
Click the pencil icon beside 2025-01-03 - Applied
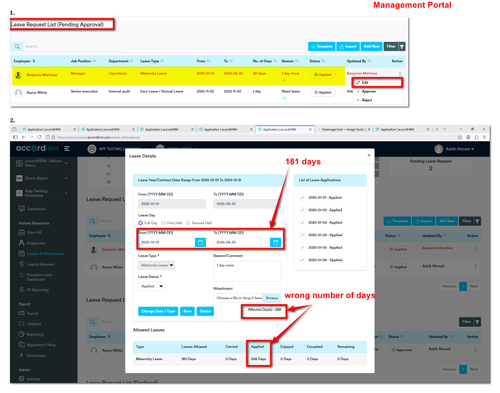tap(302, 223)
